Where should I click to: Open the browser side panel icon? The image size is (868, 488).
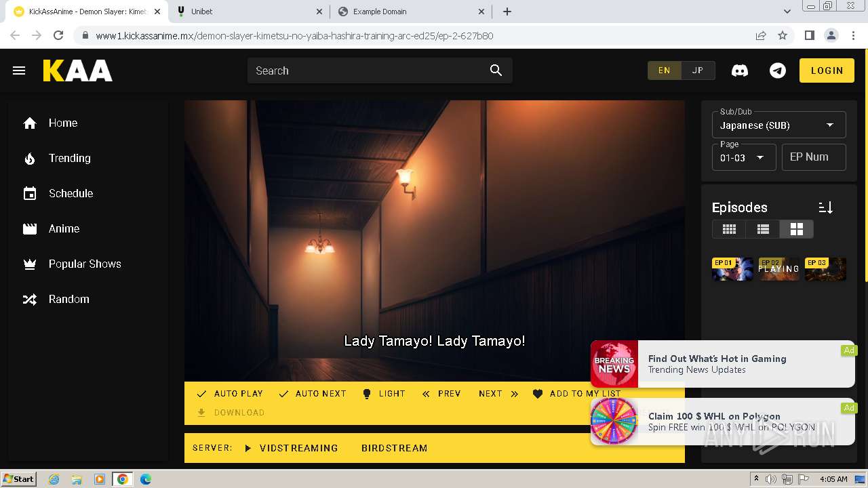click(x=809, y=35)
